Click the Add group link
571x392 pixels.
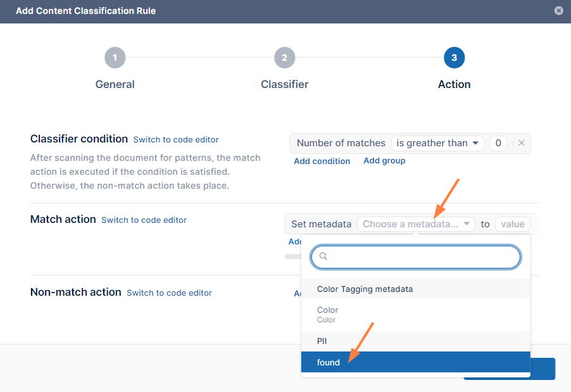pyautogui.click(x=384, y=161)
